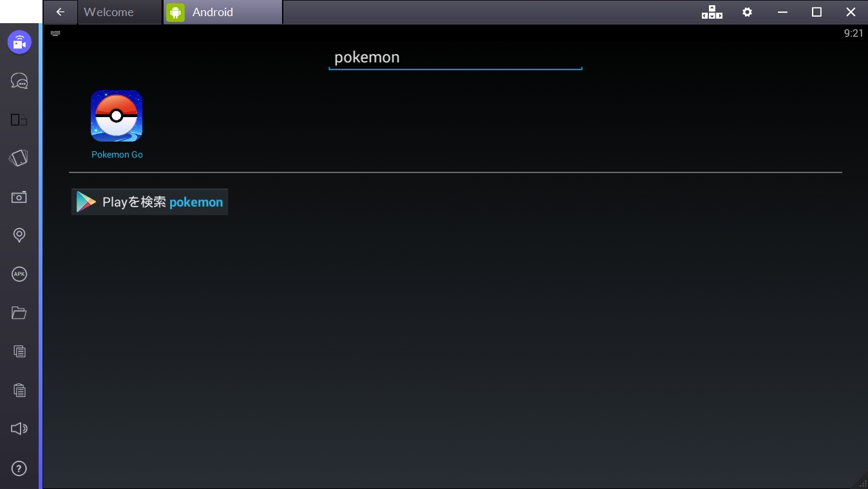
Task: Open the file folder icon in sidebar
Action: point(19,313)
